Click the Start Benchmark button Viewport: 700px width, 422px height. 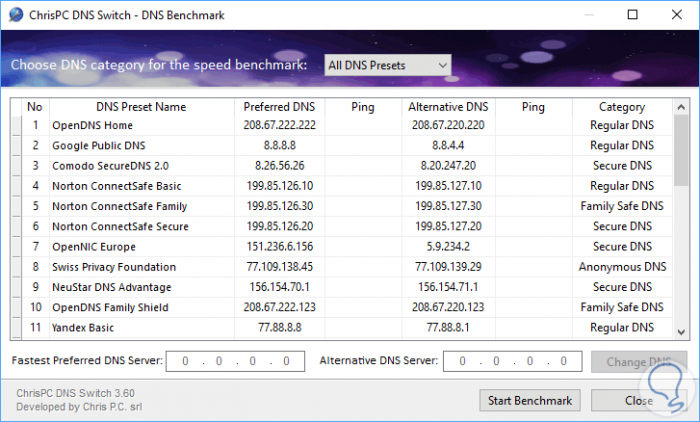530,401
